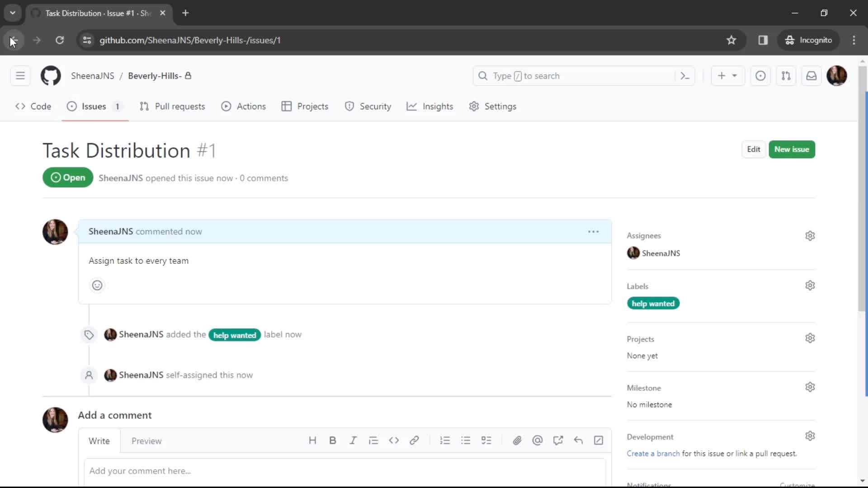Click the hyperlink insert icon
Viewport: 868px width, 488px height.
(x=414, y=441)
